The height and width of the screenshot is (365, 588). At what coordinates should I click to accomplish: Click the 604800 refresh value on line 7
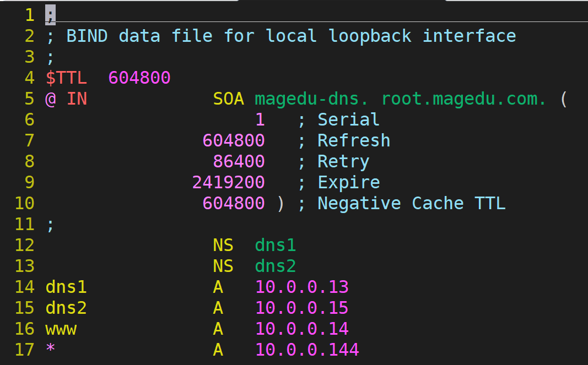(x=234, y=141)
